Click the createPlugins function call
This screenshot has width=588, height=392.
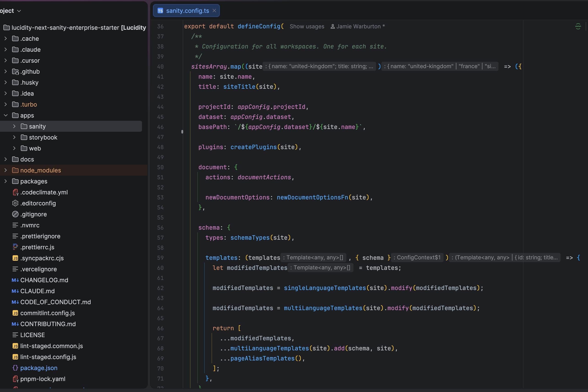tap(253, 147)
